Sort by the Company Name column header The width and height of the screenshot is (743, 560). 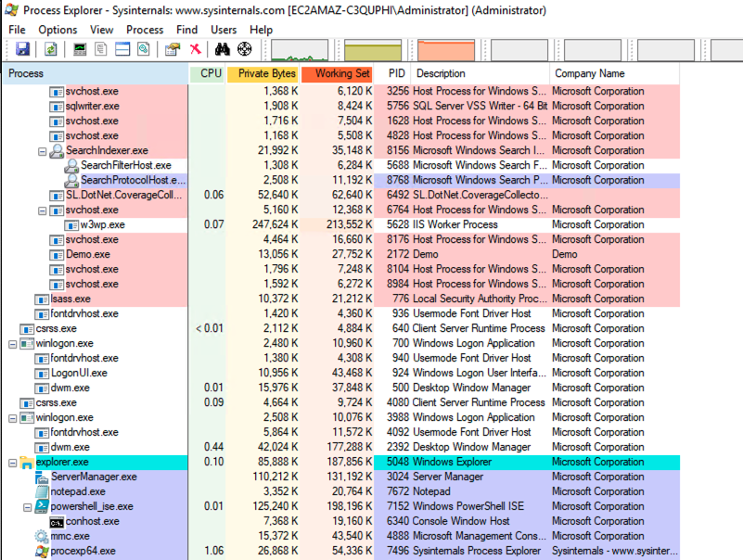(x=615, y=73)
